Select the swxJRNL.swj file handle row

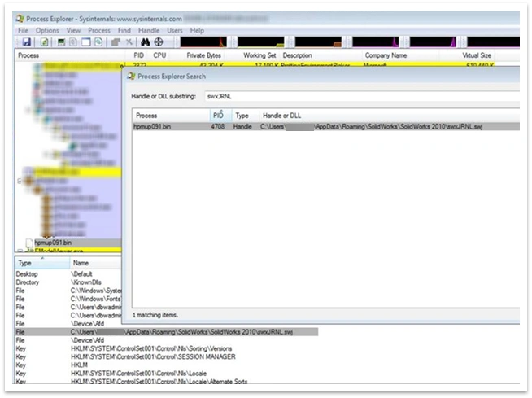(167, 332)
